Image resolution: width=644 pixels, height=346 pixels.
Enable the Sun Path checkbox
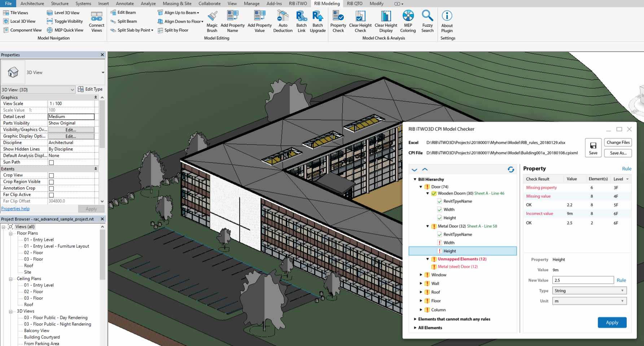[x=51, y=163]
